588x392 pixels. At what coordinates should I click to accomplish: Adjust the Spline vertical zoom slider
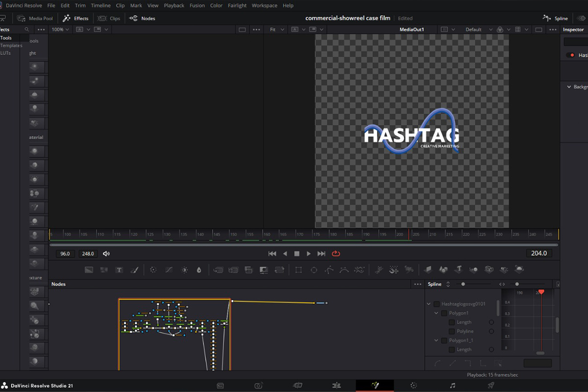pyautogui.click(x=463, y=284)
